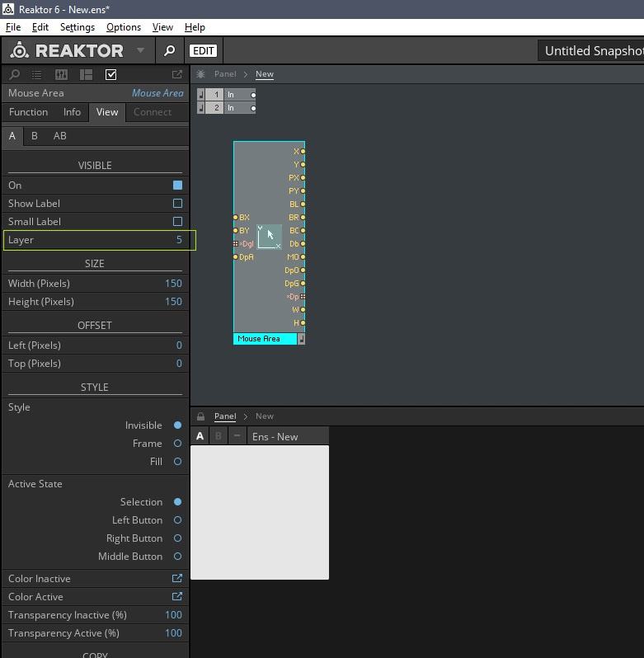Select panel set B tab
The image size is (644, 658).
click(35, 136)
